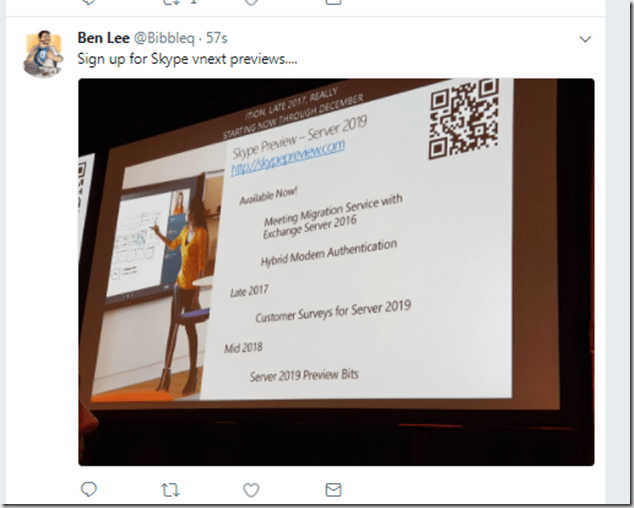This screenshot has height=508, width=634.
Task: Click Hybrid Modern Authentication in the photo
Action: (329, 253)
